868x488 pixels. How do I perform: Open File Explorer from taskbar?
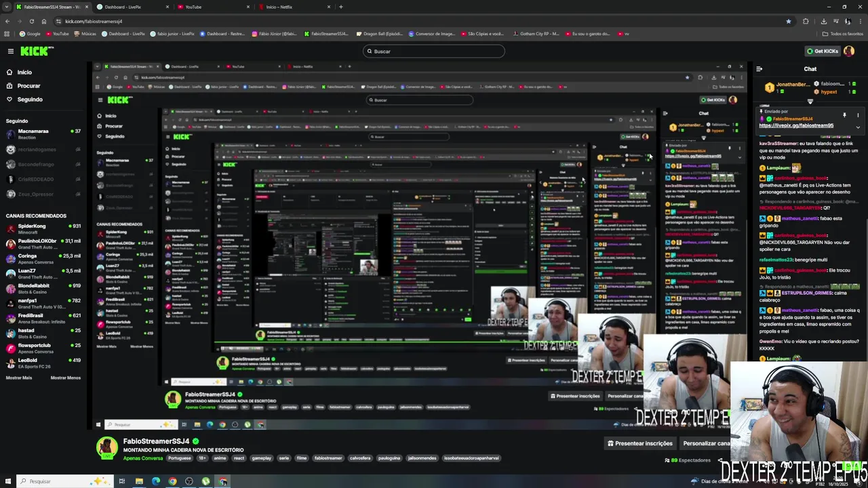click(x=139, y=481)
